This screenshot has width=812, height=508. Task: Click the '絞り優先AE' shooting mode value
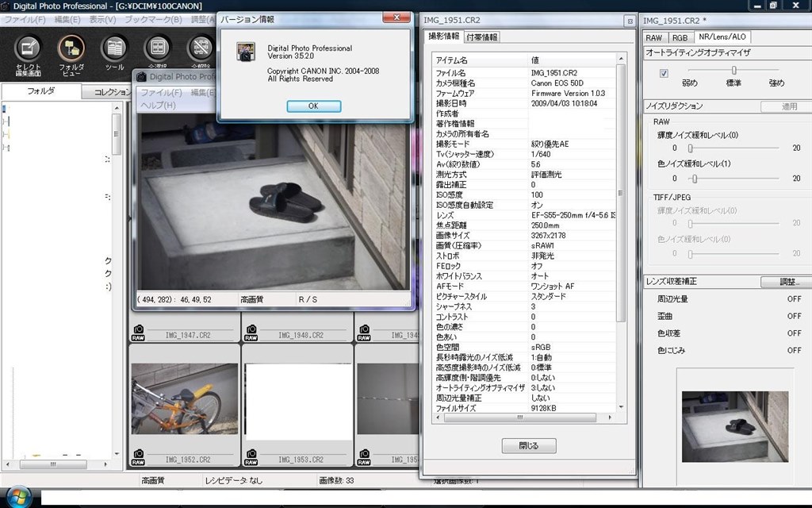(550, 144)
